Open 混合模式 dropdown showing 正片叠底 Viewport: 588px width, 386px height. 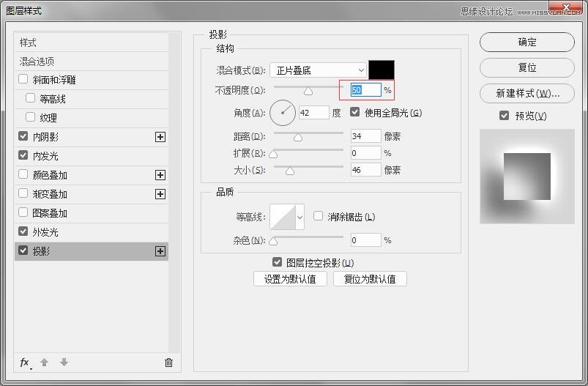coord(318,70)
